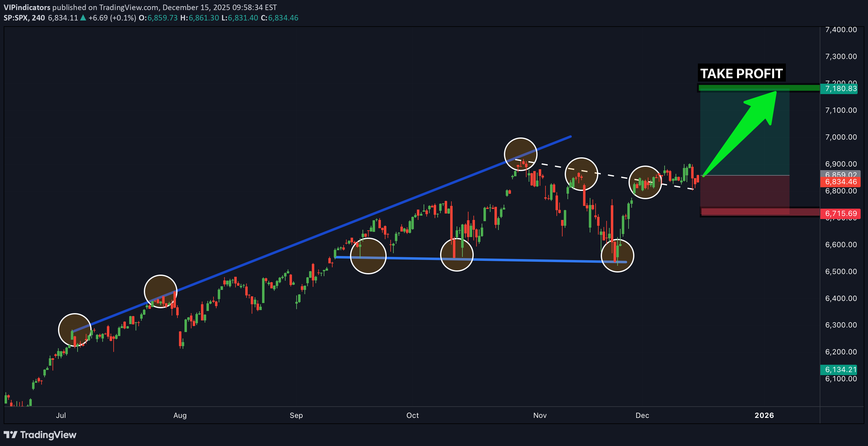This screenshot has height=446, width=868.
Task: Click the TradingView logo in bottom corner
Action: click(40, 434)
